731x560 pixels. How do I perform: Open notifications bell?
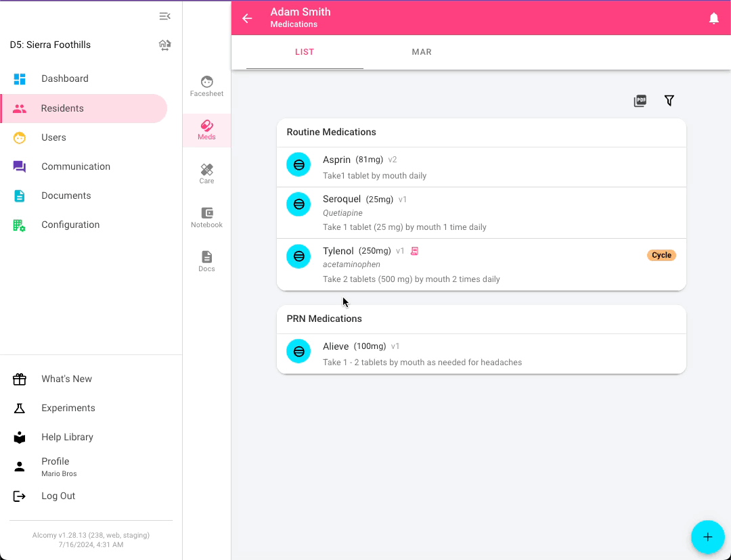(714, 18)
